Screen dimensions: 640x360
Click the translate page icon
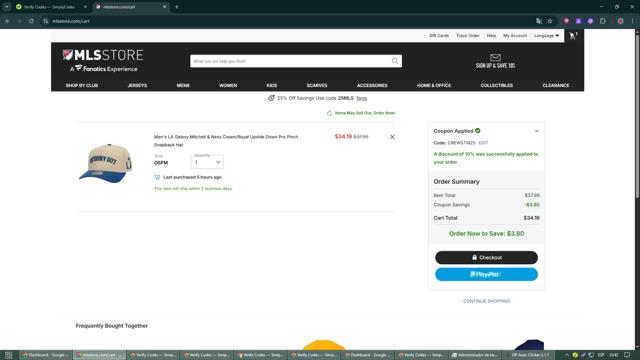point(539,21)
